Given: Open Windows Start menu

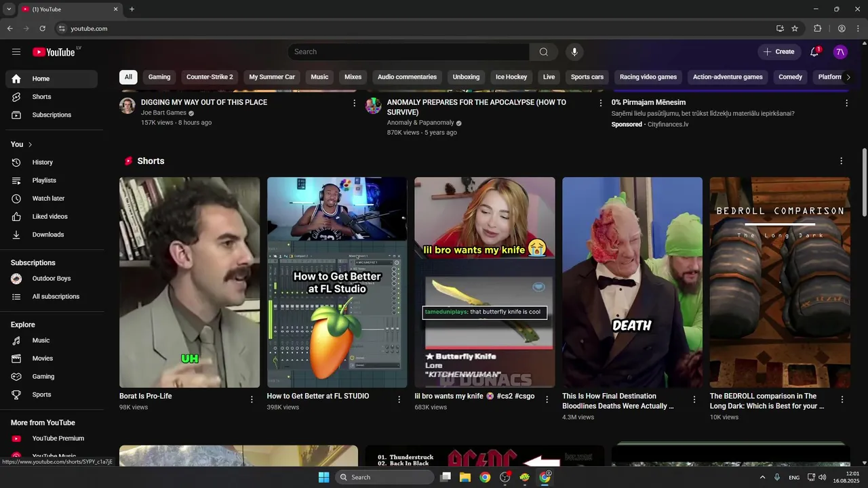Looking at the screenshot, I should (x=323, y=477).
